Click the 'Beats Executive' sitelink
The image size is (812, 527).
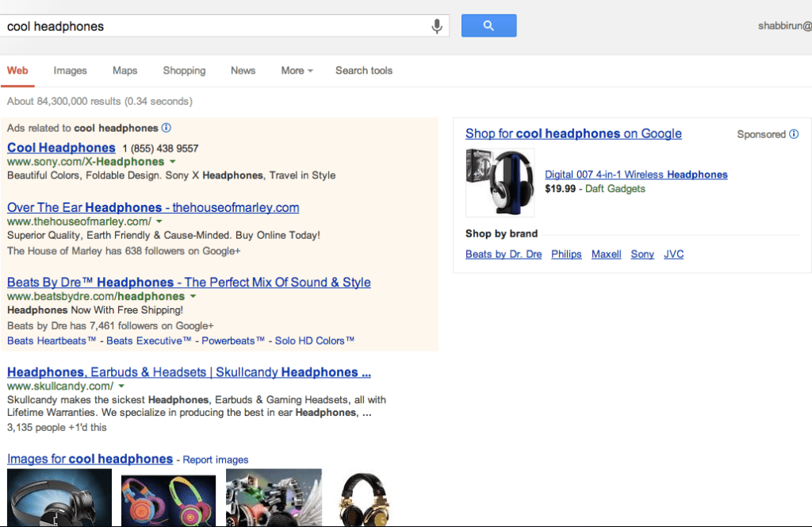(149, 341)
